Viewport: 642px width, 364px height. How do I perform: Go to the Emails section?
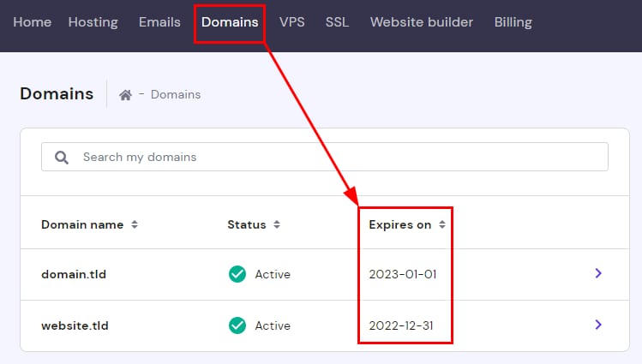159,22
